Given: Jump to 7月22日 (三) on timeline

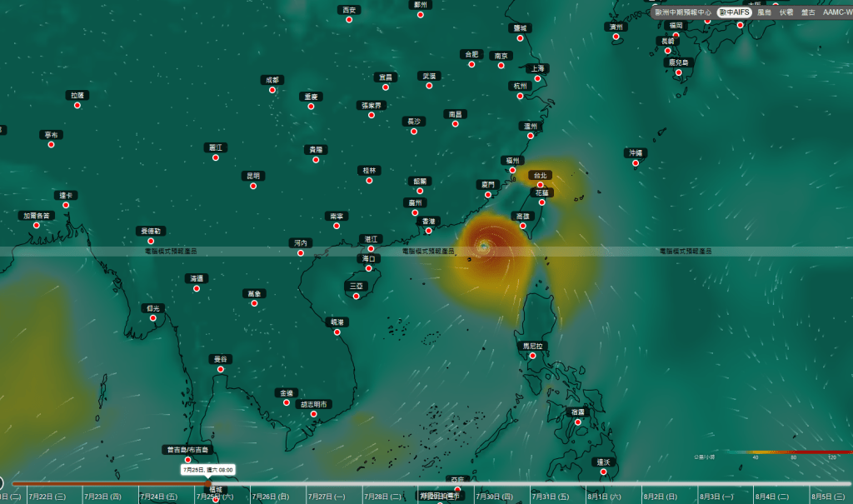Looking at the screenshot, I should [47, 497].
